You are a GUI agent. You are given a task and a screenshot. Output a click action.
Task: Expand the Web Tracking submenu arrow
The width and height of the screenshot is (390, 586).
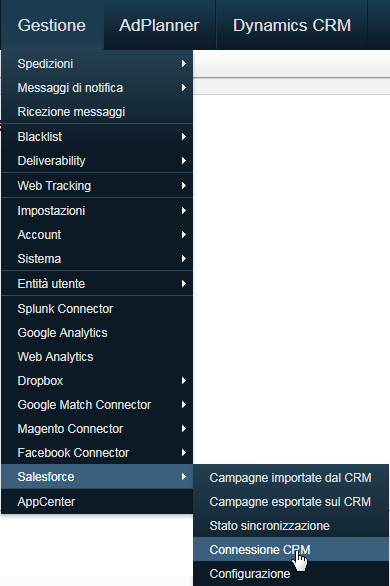click(x=183, y=186)
